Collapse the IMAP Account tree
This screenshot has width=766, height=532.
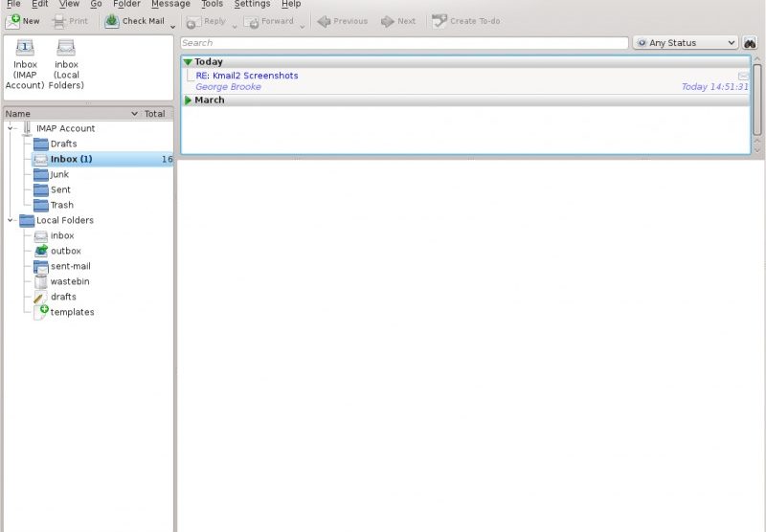[x=11, y=128]
